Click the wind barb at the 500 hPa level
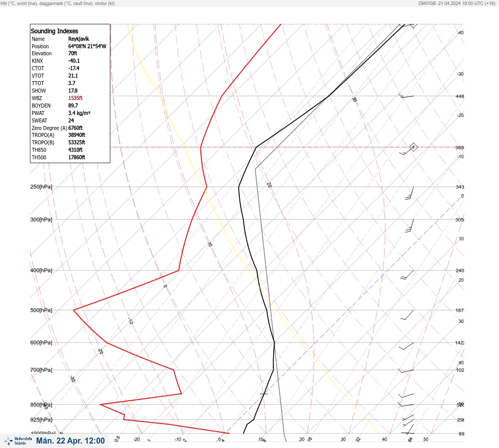 (407, 315)
